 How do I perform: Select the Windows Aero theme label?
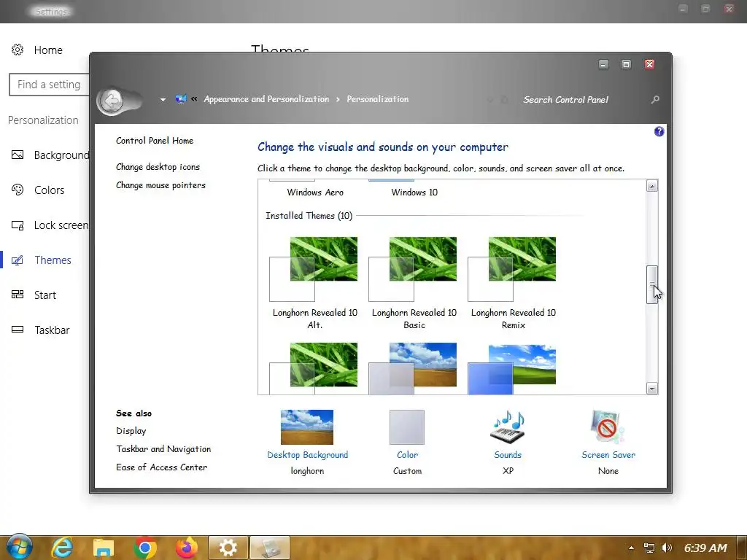click(x=315, y=192)
